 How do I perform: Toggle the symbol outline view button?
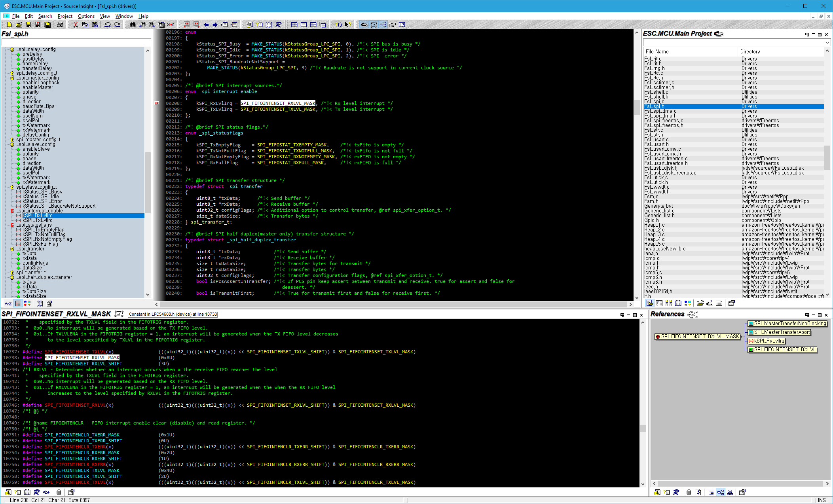18,303
